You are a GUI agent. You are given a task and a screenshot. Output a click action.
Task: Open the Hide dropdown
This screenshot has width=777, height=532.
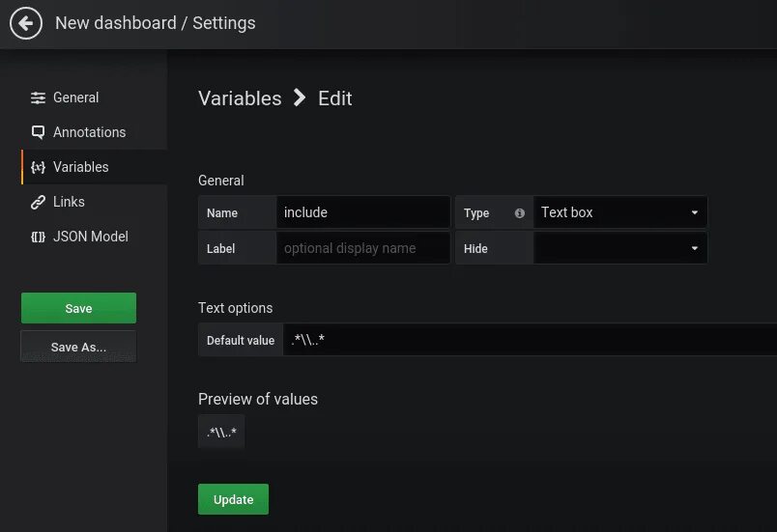(619, 248)
